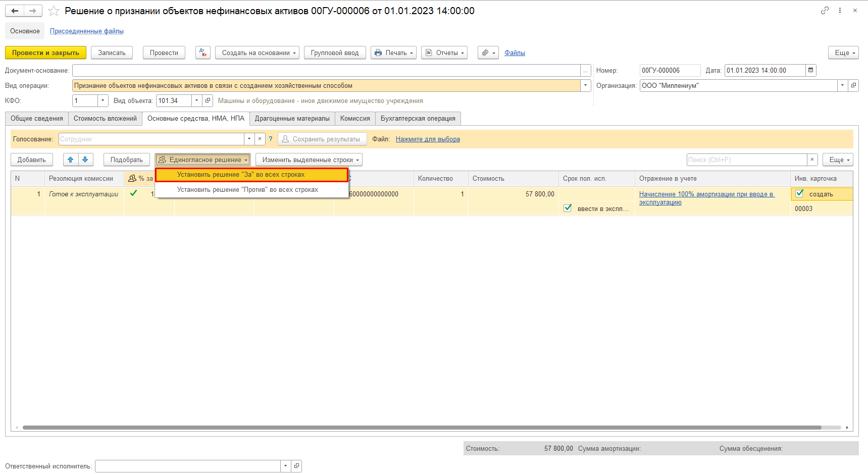This screenshot has width=868, height=474.
Task: Clear the Голосование employee field
Action: click(x=260, y=139)
